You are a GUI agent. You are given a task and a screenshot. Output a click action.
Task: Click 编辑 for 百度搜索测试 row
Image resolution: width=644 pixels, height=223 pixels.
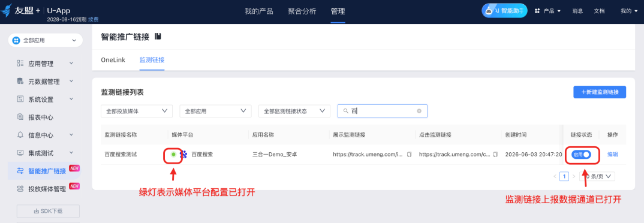click(x=612, y=155)
